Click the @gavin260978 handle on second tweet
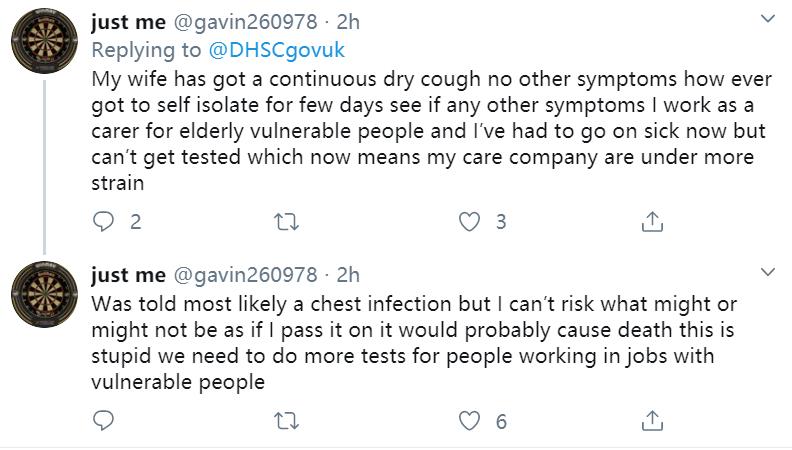Screen dimensions: 792x450 (x=246, y=274)
